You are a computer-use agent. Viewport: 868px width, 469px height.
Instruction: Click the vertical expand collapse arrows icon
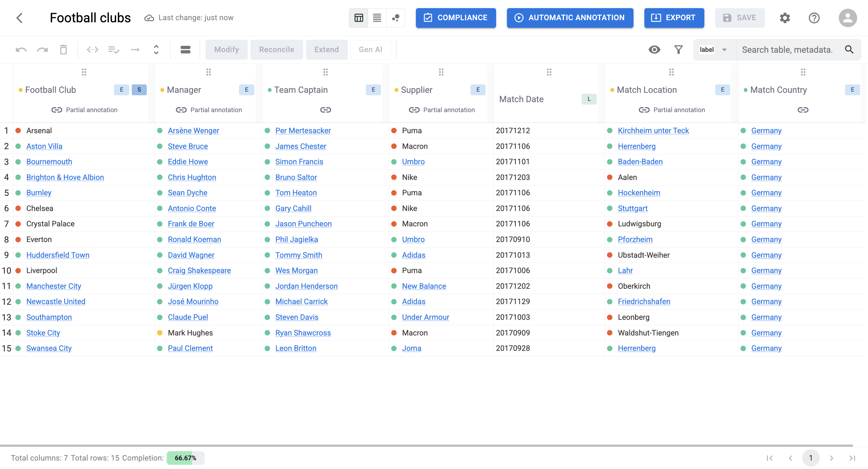click(156, 50)
